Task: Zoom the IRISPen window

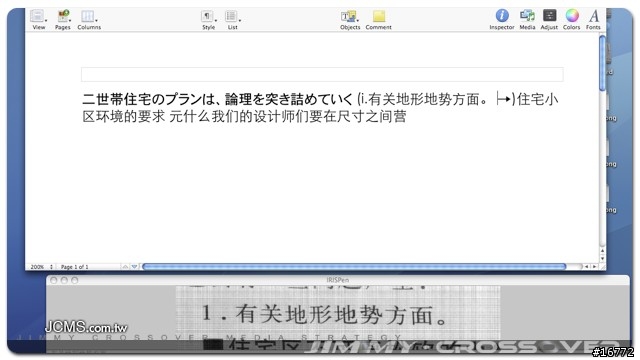Action: [x=75, y=280]
